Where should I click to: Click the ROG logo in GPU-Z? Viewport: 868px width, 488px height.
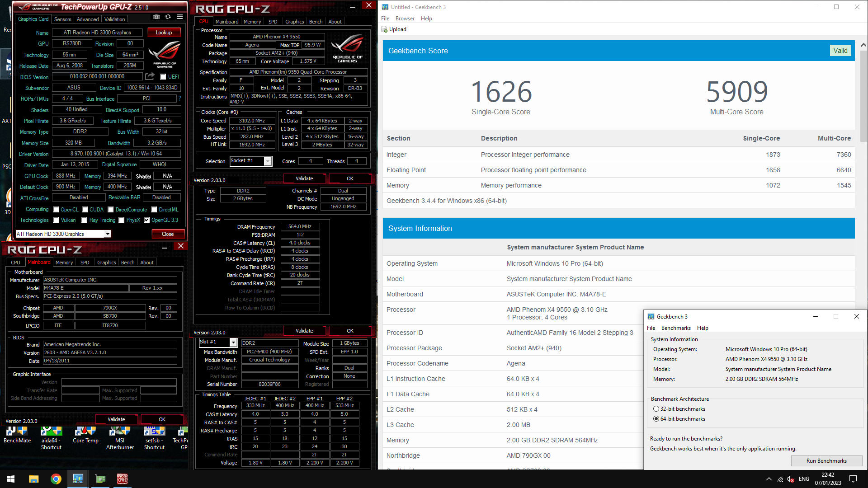pyautogui.click(x=165, y=54)
